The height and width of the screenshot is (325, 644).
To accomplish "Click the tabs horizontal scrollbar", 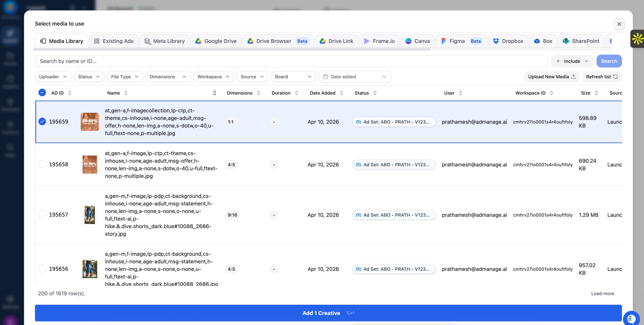I will pyautogui.click(x=232, y=49).
